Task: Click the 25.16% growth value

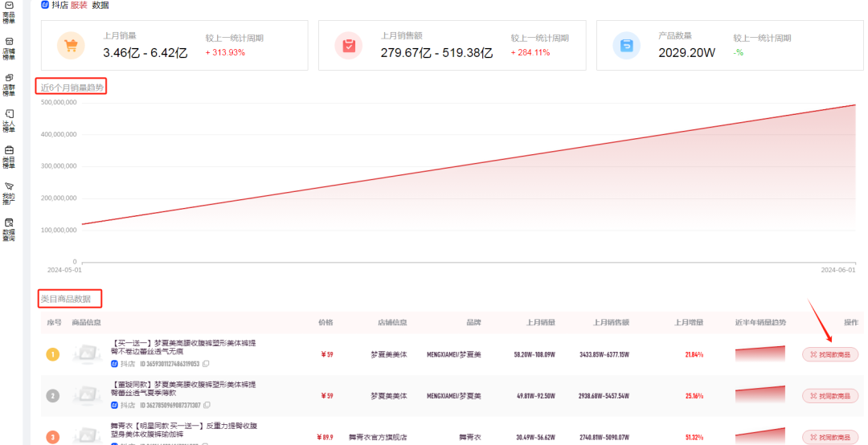Action: click(x=694, y=396)
